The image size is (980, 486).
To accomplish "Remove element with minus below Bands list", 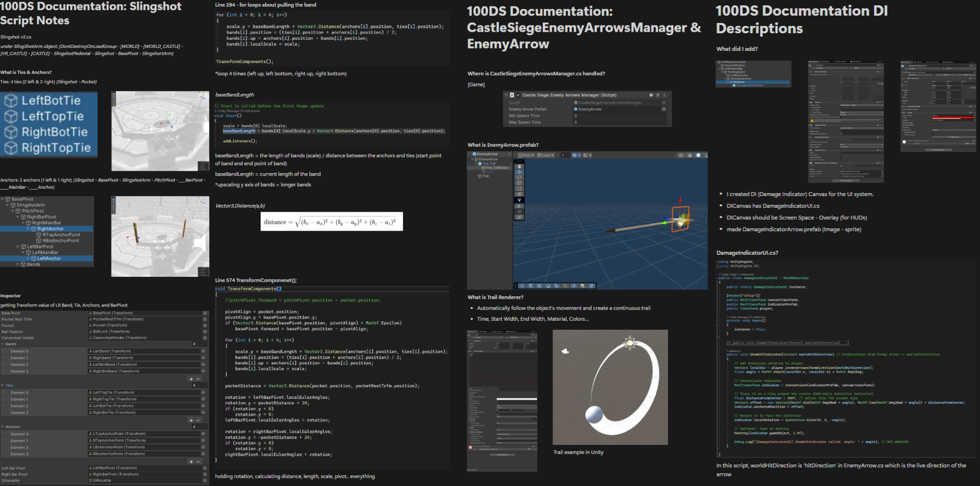I will tap(198, 379).
